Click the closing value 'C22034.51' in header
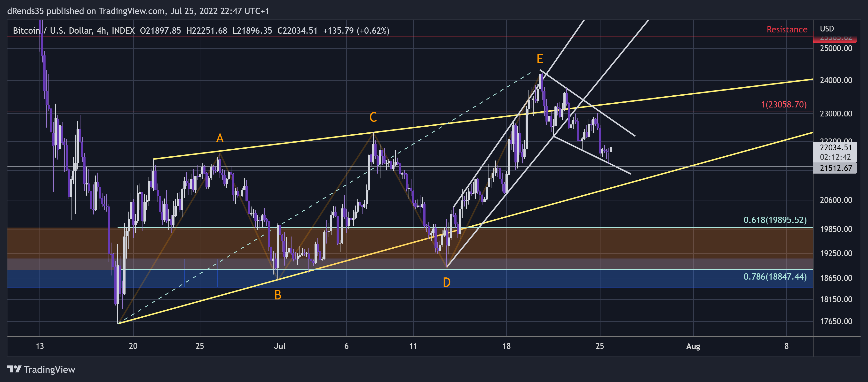 coord(297,31)
